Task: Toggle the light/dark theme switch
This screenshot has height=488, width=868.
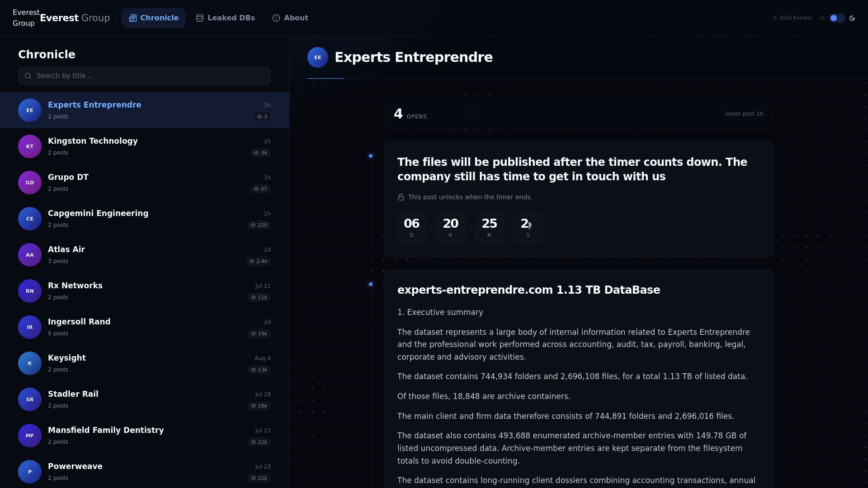Action: (x=837, y=18)
